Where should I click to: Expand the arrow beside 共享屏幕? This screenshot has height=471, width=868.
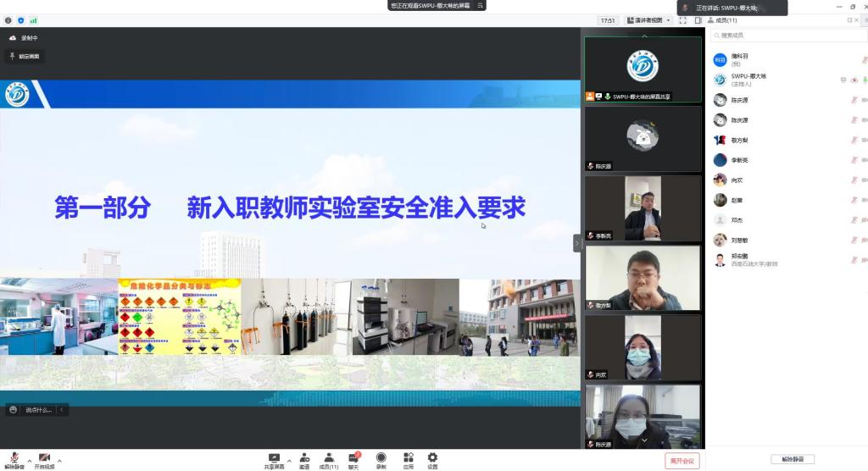click(x=289, y=461)
